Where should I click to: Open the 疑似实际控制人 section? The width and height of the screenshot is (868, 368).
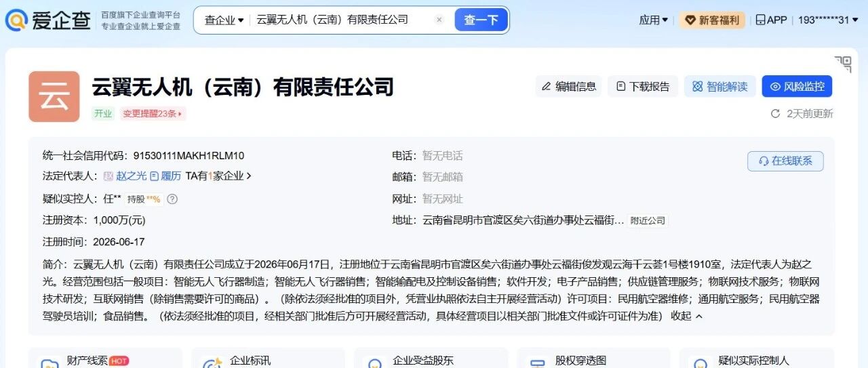pos(756,361)
